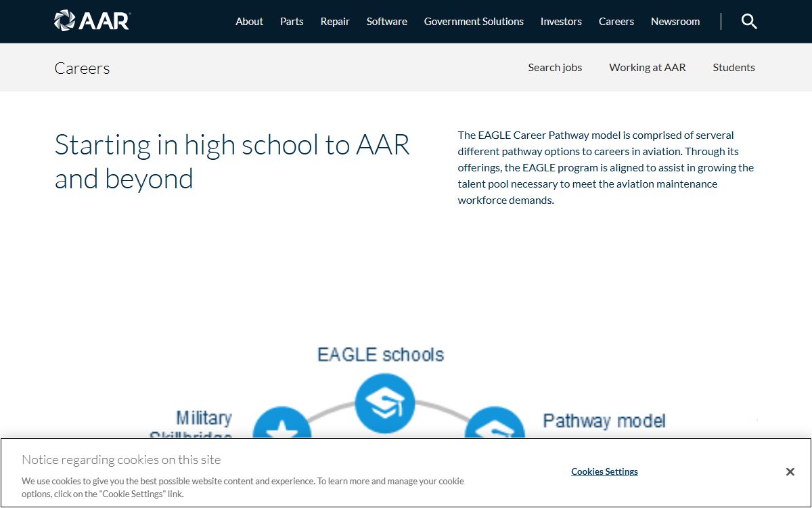Open Cookies Settings
The image size is (812, 508).
(604, 471)
